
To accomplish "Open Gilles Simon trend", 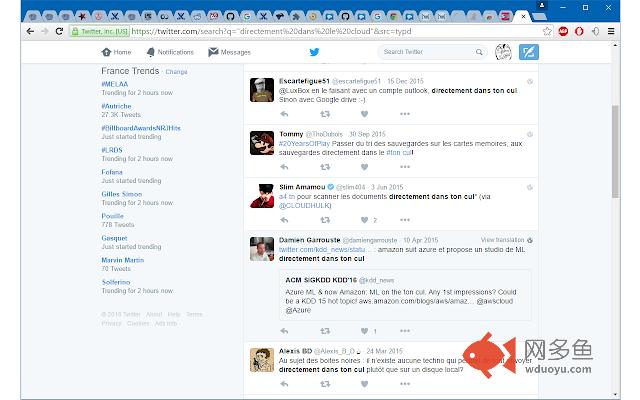I will [x=122, y=194].
